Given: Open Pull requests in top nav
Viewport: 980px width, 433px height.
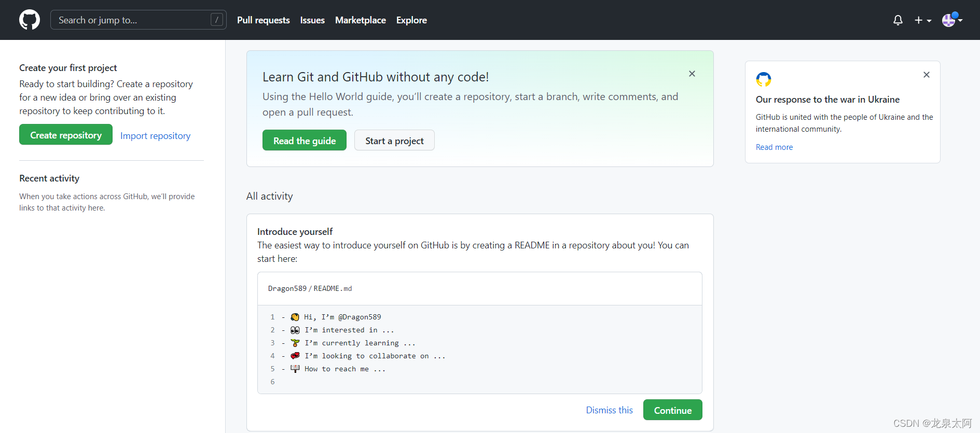Looking at the screenshot, I should coord(264,20).
